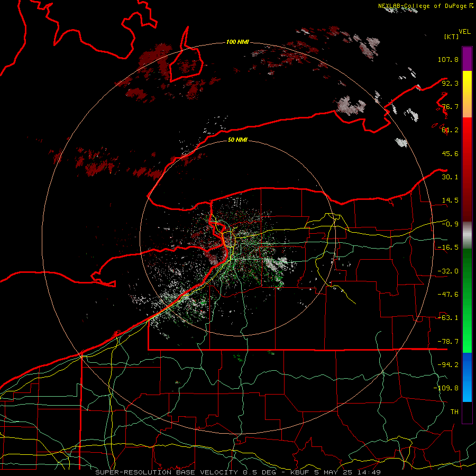Pick the yellow-orange segment of color bar

[467, 94]
